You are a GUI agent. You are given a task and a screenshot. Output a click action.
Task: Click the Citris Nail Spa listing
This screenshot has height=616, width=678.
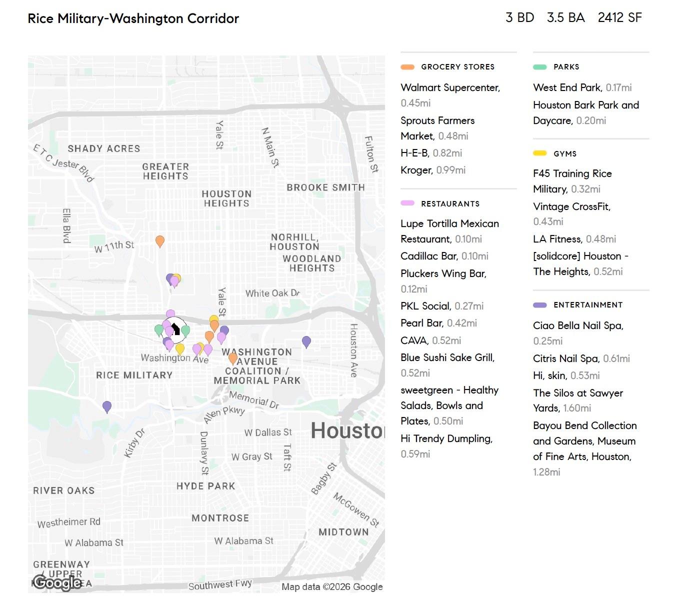[x=581, y=358]
